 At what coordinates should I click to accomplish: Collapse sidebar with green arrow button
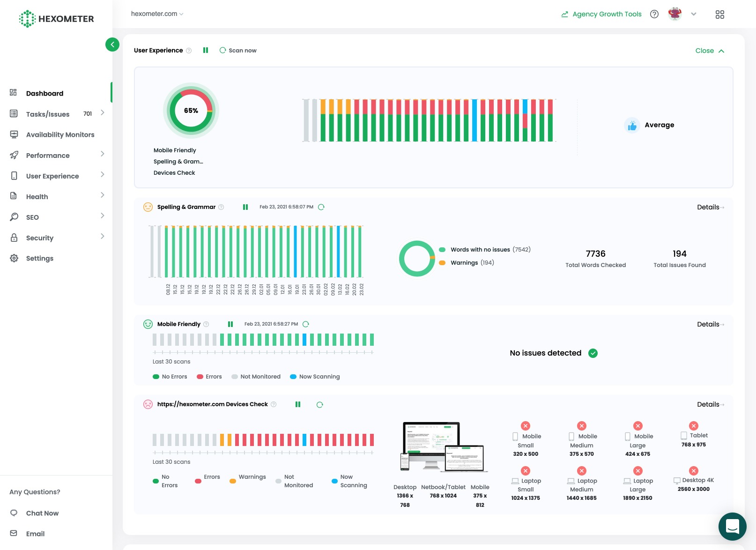[x=112, y=45]
